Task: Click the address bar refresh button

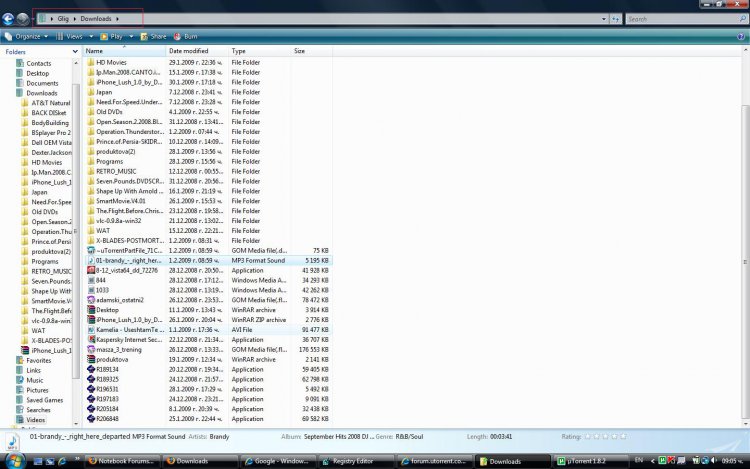Action: tap(616, 19)
